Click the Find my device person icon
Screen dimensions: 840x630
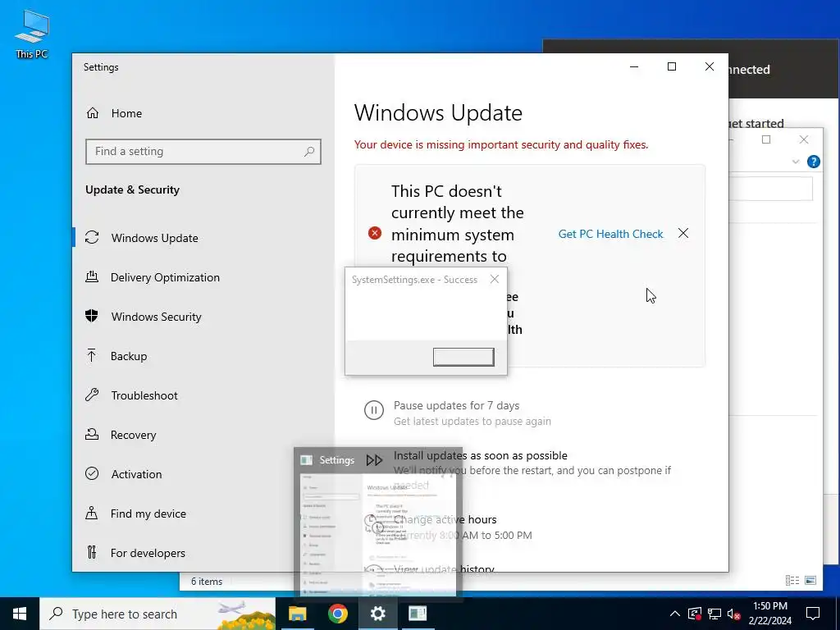coord(92,513)
